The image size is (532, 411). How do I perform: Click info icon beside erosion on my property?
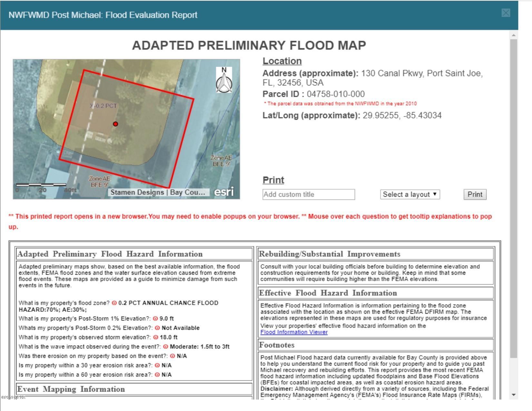[x=172, y=356]
